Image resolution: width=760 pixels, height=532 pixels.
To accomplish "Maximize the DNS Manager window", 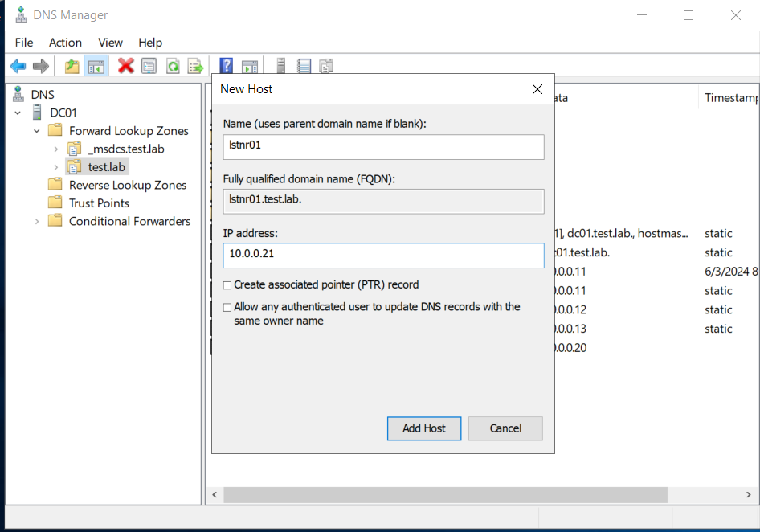I will 688,15.
